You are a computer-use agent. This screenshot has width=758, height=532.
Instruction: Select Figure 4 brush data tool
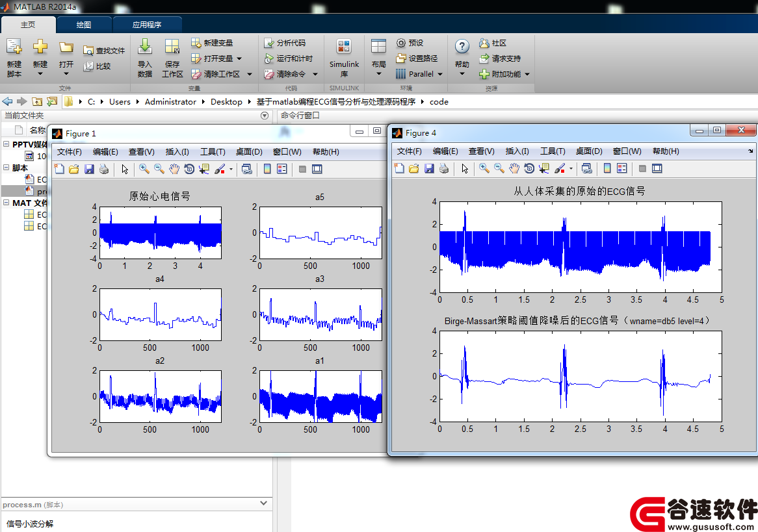[559, 169]
